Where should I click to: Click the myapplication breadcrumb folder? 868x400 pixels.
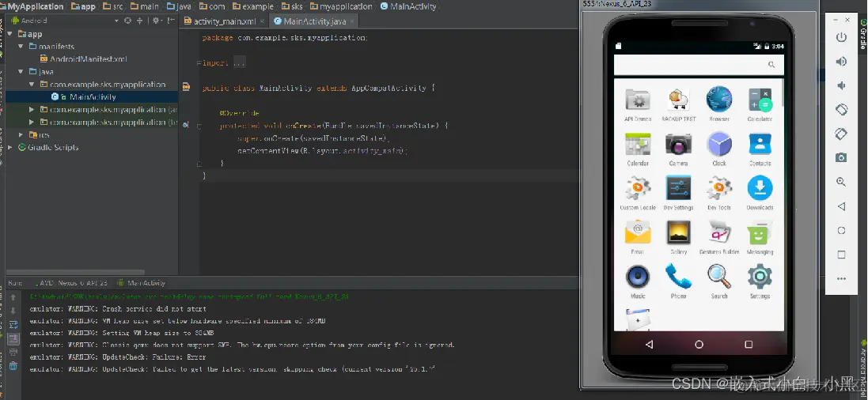coord(342,6)
